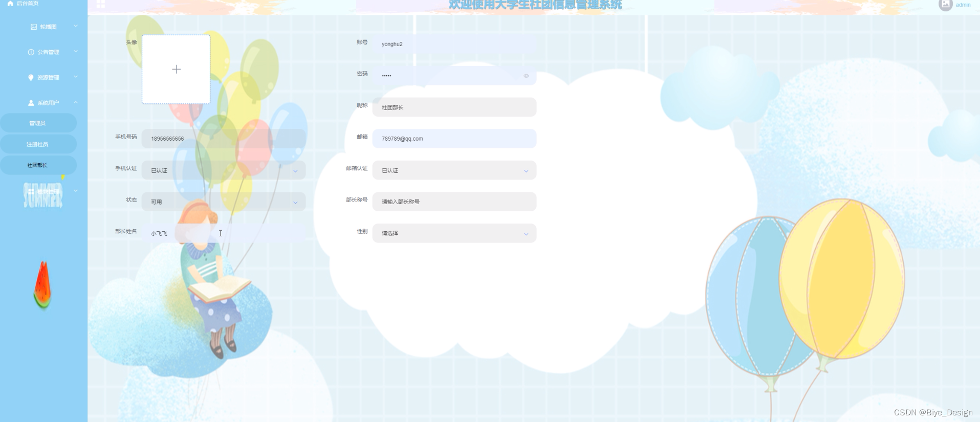980x422 pixels.
Task: Click the grid icon at the header's left
Action: tap(101, 4)
